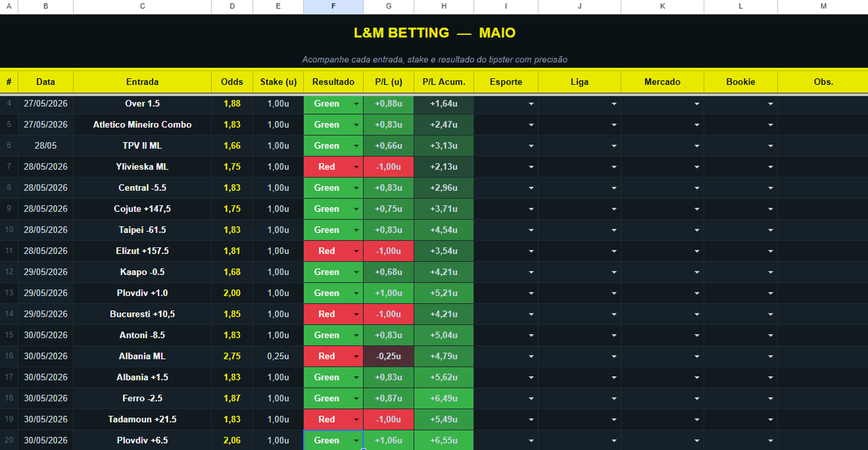Expand Mercado dropdown in Antoni -8.5 row
The image size is (868, 450).
(x=697, y=335)
